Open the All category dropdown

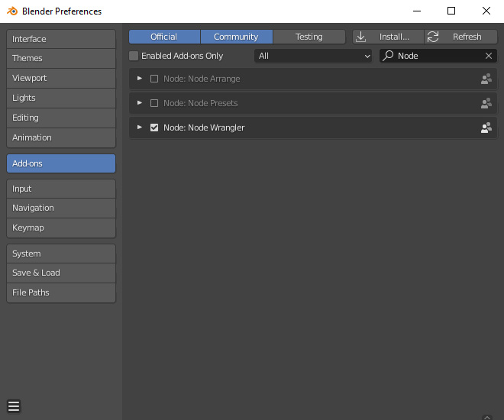pyautogui.click(x=313, y=56)
